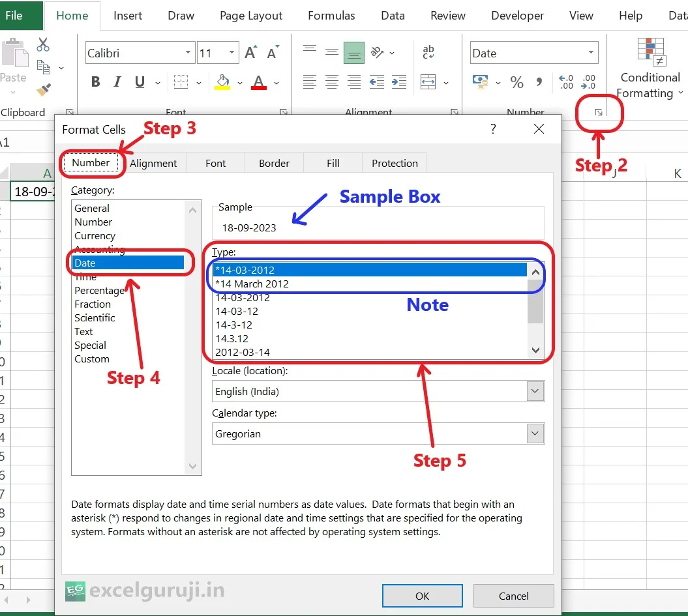Open the Merge & Center dropdown arrow
688x616 pixels.
[x=446, y=83]
